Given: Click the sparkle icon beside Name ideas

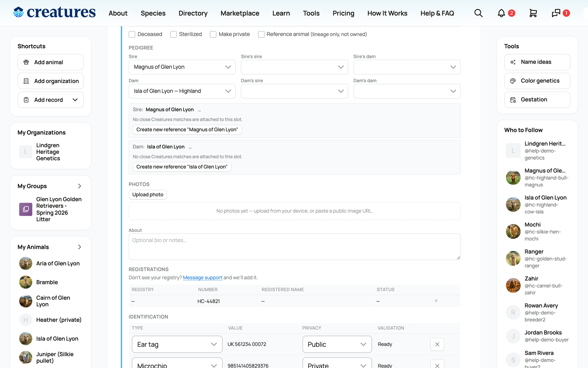Looking at the screenshot, I should click(513, 62).
